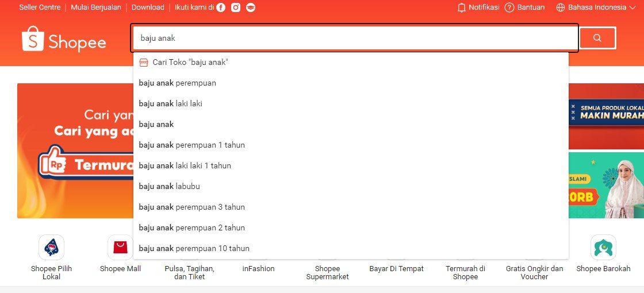Select suggestion "baju anak perempuan 2 tahun"

coord(351,228)
